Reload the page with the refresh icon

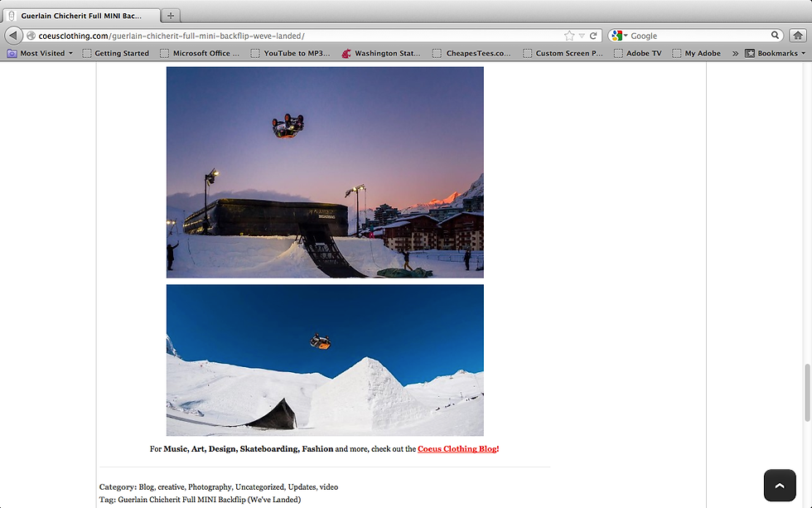[593, 36]
